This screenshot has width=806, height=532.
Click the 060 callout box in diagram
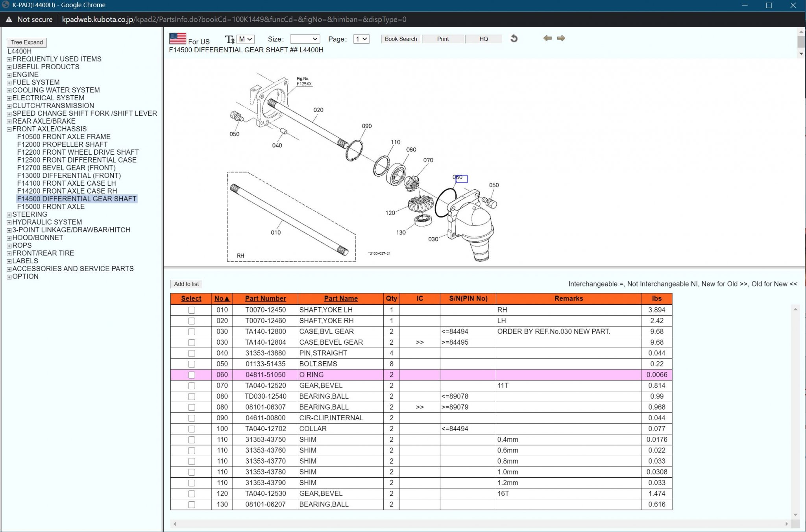[461, 179]
